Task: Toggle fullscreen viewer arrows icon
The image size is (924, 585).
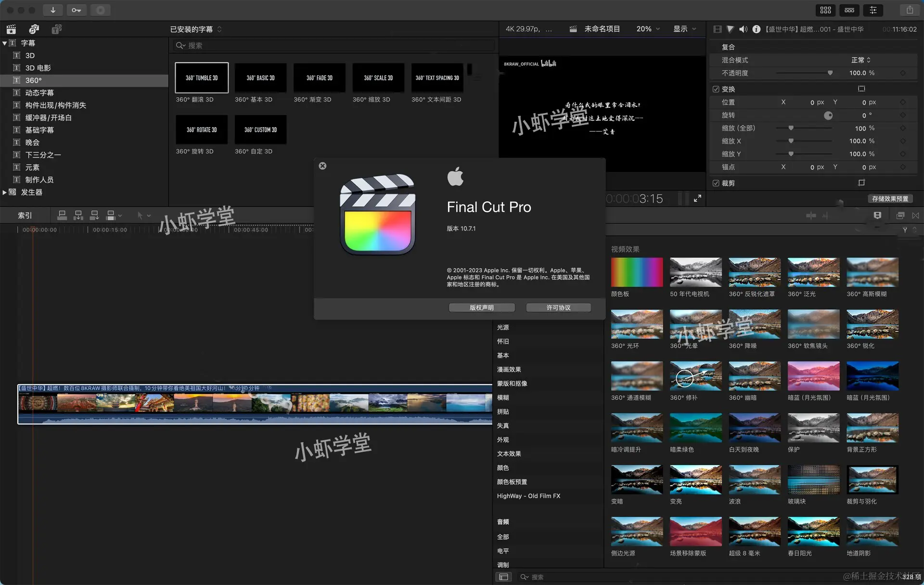Action: coord(697,198)
